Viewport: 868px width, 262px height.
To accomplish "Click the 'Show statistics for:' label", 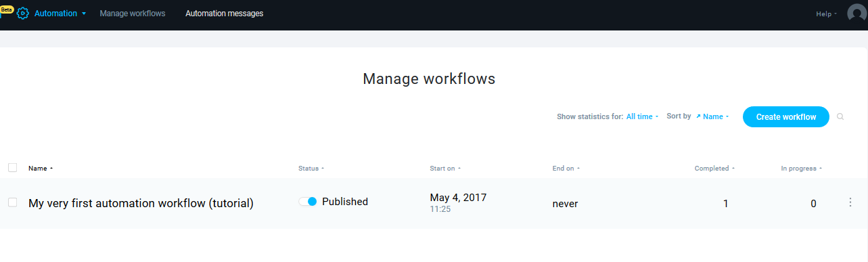I will coord(590,116).
